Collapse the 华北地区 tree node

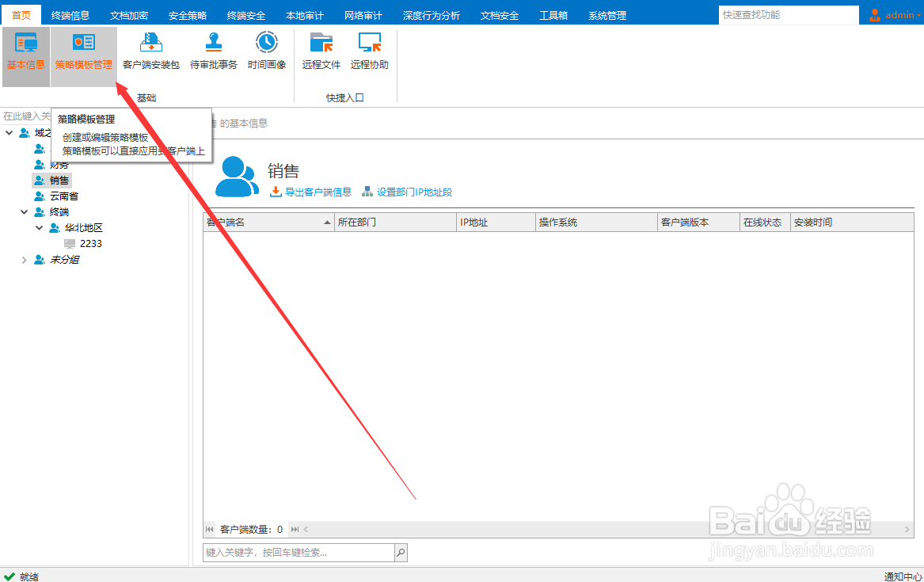(39, 227)
